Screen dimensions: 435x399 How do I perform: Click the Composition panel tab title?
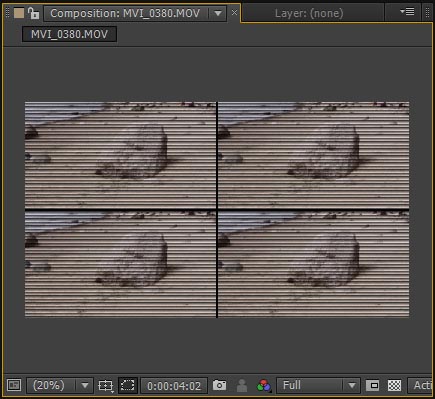tap(125, 13)
